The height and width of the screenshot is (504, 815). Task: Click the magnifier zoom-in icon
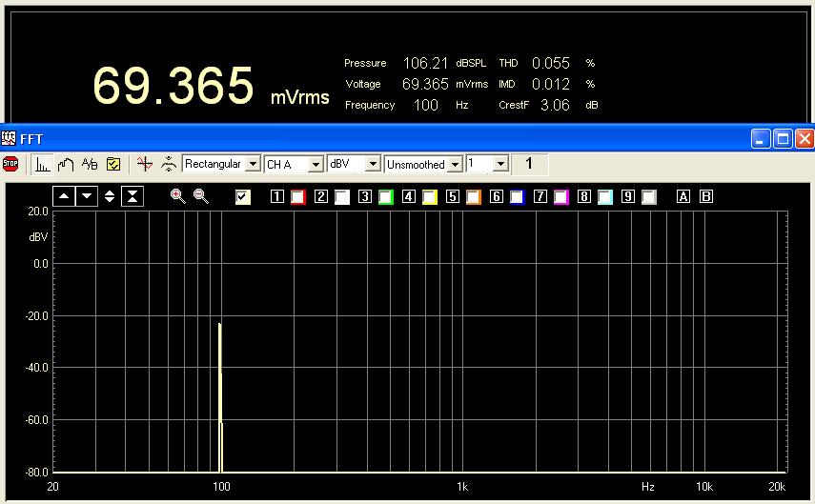click(x=177, y=196)
